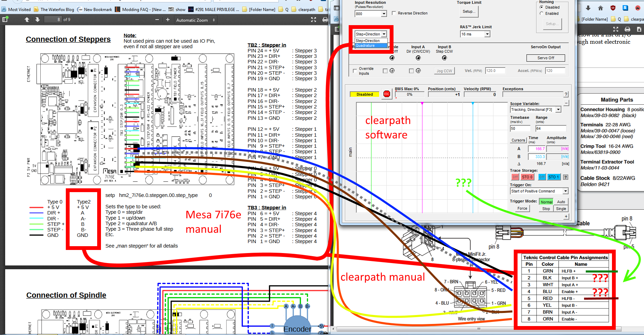Select Homing Disabled radio button
This screenshot has height=335, width=644.
tap(541, 7)
